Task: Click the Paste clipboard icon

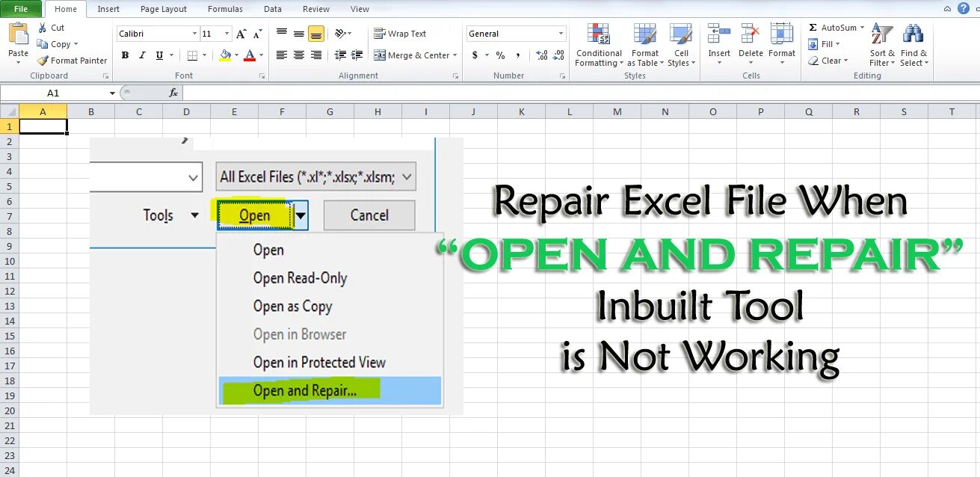Action: [x=18, y=34]
